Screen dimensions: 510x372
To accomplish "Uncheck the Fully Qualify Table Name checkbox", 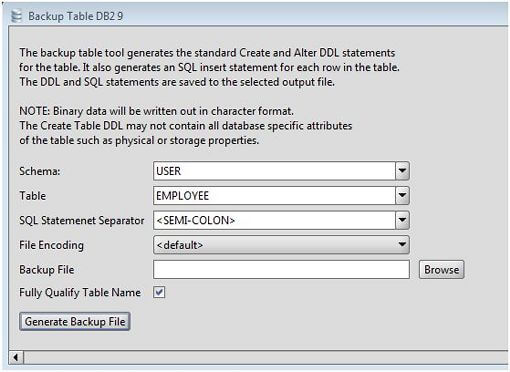I will tap(159, 292).
